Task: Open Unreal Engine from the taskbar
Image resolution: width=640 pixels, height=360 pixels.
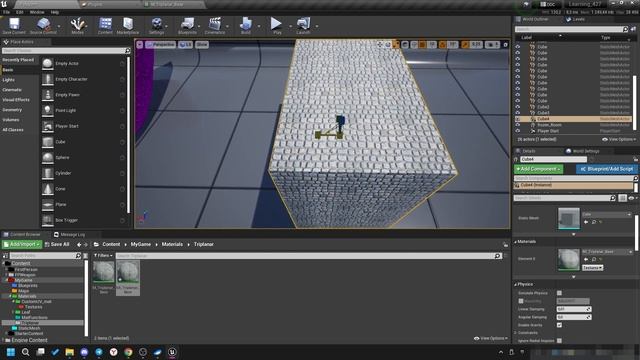Action: pos(172,352)
